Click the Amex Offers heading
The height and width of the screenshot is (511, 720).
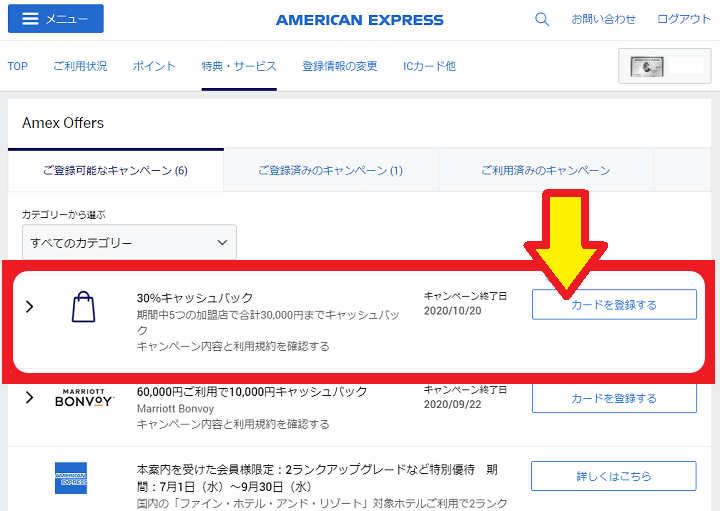click(x=63, y=123)
